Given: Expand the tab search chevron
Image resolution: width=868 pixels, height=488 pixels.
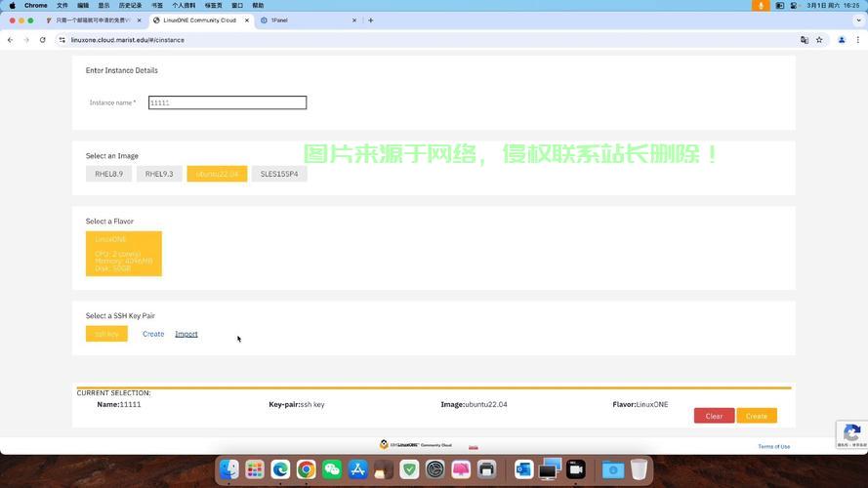Looking at the screenshot, I should 858,20.
